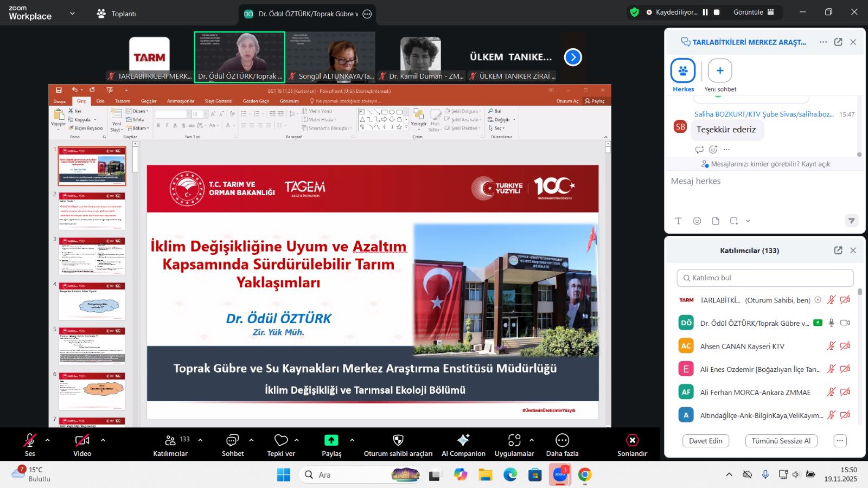This screenshot has height=488, width=868.
Task: Click the Daha fazla more options icon
Action: point(562,440)
